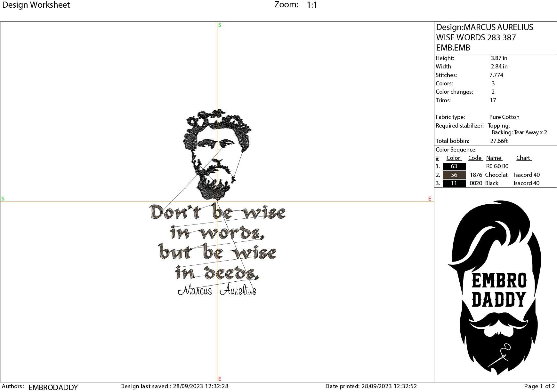
Task: Open the Name column header options
Action: point(494,158)
